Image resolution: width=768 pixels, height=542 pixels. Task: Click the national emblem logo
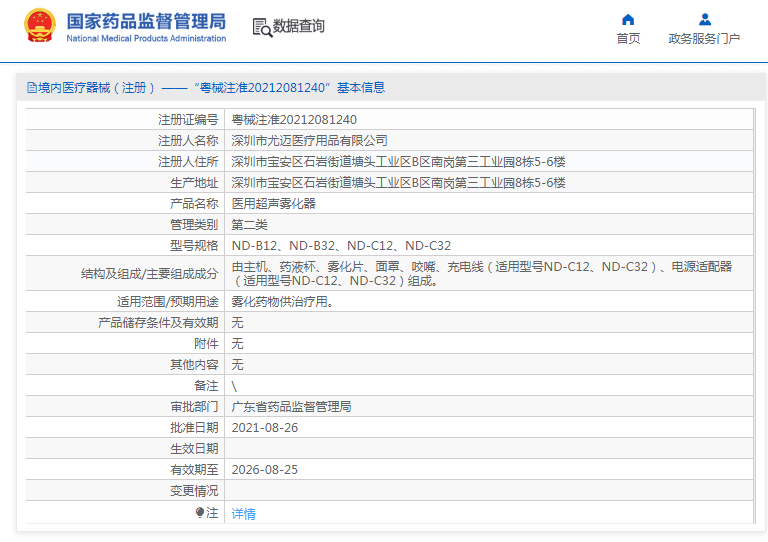(39, 26)
